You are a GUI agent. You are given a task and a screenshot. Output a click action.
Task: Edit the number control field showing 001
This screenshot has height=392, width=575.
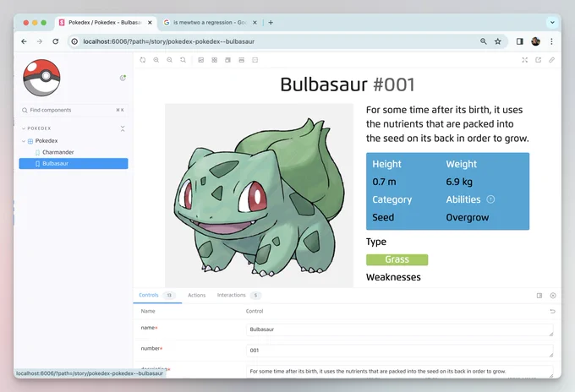[x=400, y=351]
